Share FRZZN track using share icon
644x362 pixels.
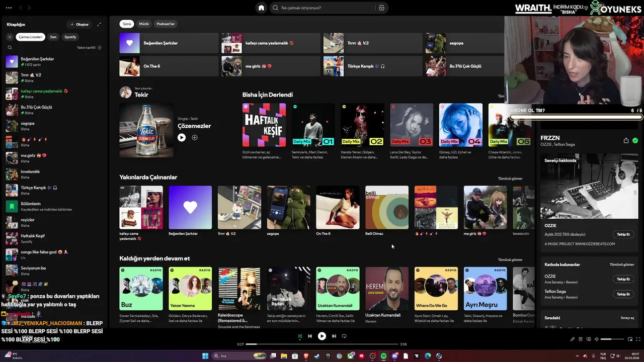click(626, 141)
